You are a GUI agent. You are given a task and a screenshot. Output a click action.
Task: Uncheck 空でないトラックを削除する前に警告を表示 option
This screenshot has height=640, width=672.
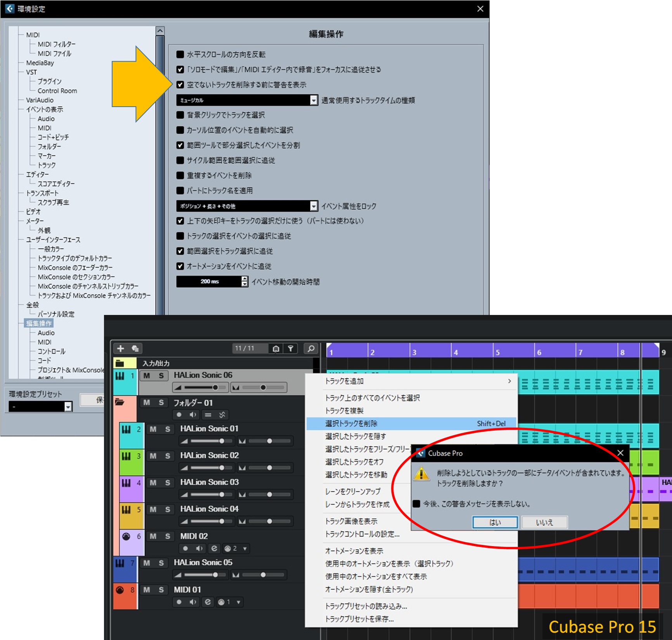pyautogui.click(x=180, y=85)
